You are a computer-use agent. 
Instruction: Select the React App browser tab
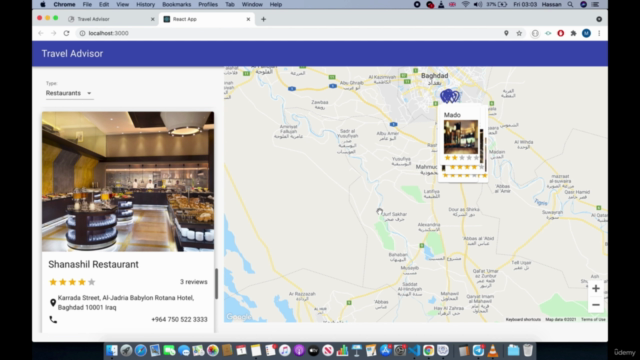[x=207, y=19]
